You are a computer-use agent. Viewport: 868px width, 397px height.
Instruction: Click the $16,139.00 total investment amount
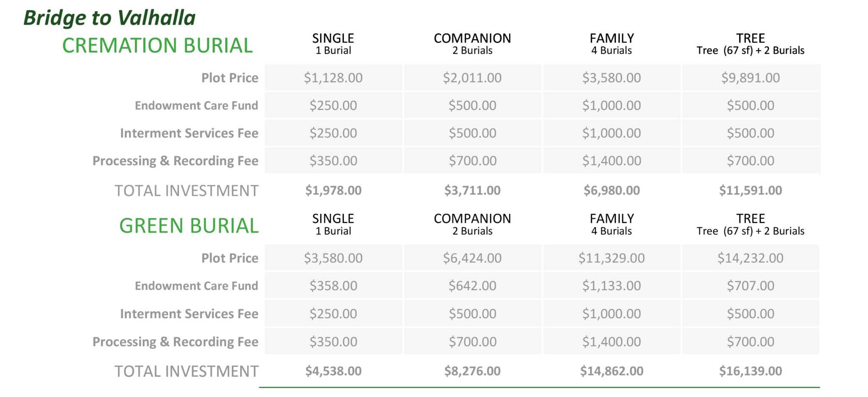pos(750,371)
